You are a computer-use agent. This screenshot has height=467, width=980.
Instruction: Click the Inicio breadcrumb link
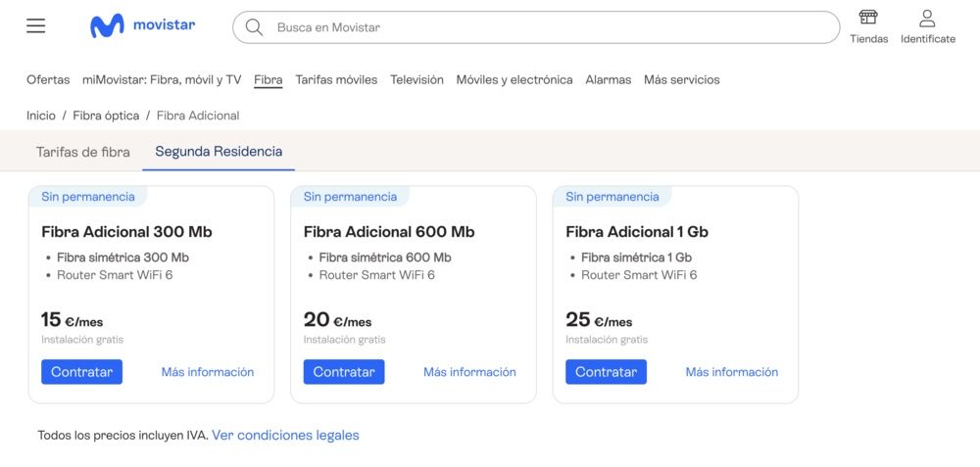click(40, 116)
